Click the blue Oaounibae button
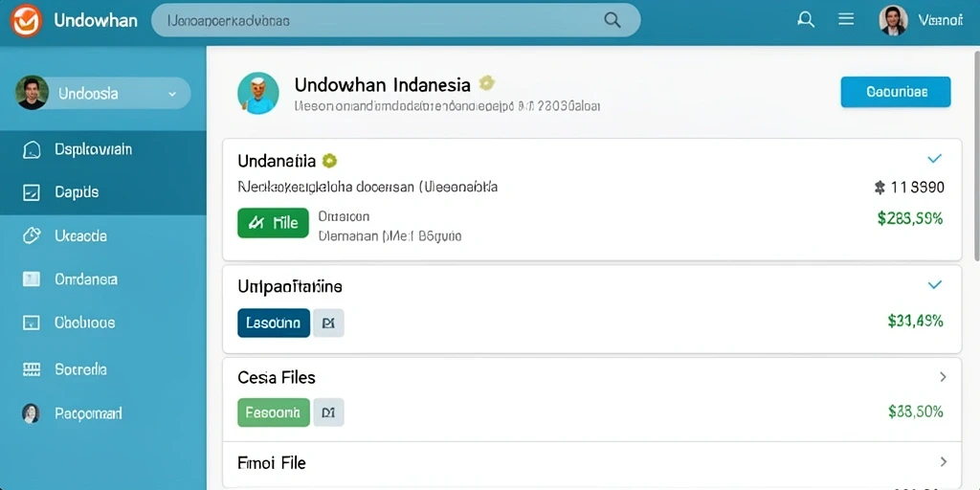This screenshot has height=490, width=980. coord(896,92)
